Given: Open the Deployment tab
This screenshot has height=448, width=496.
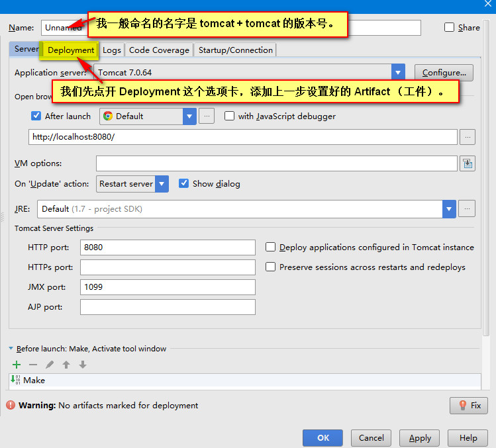Looking at the screenshot, I should (71, 50).
